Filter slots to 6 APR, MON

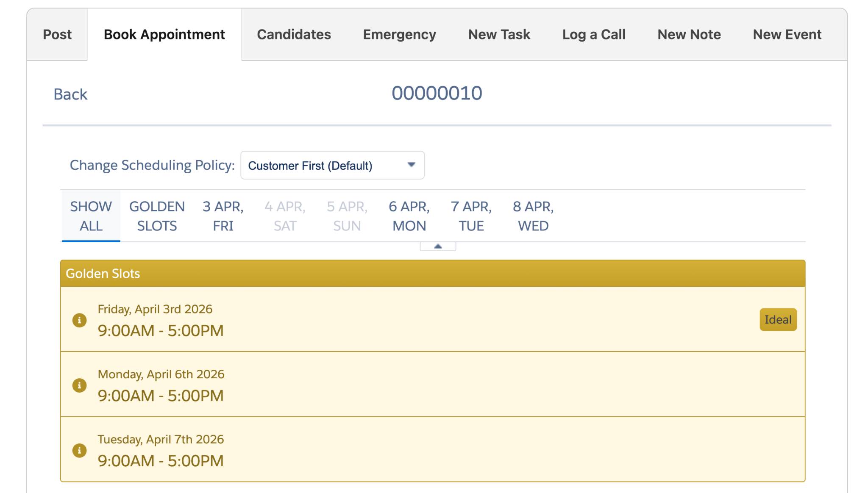pos(409,216)
